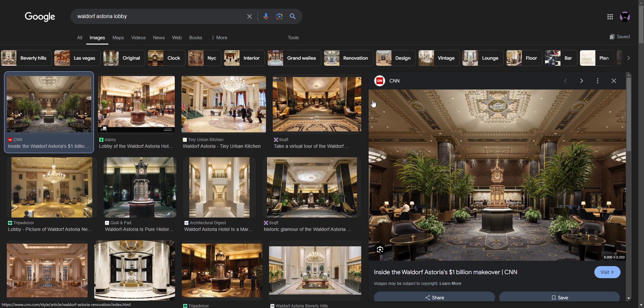The width and height of the screenshot is (644, 308).
Task: Clear the search box text
Action: click(x=249, y=16)
